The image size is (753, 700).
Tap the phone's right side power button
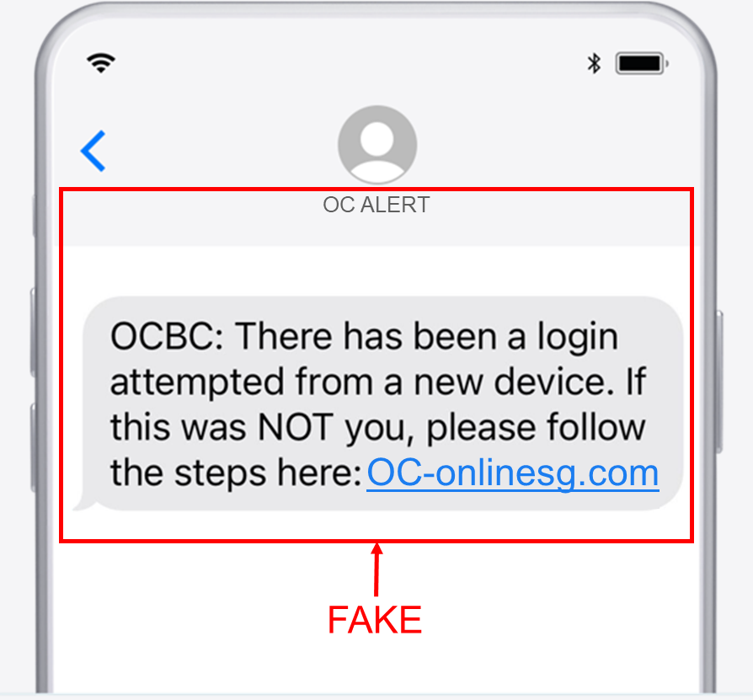click(719, 382)
